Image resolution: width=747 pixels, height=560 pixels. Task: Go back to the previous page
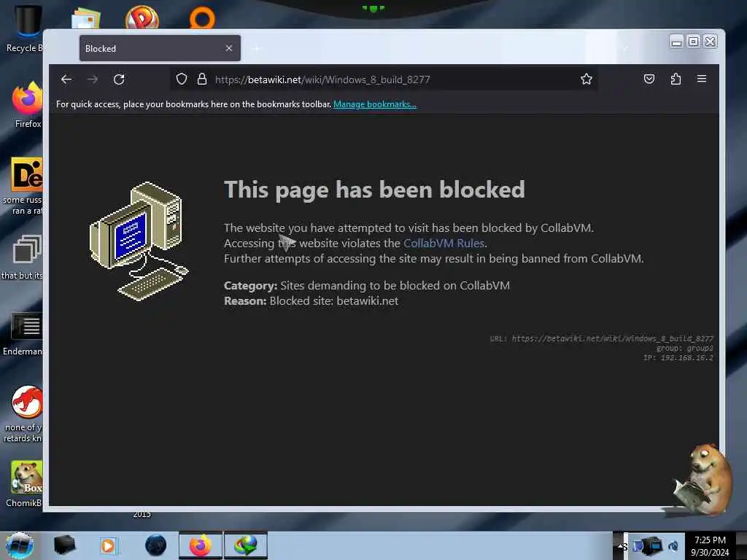(66, 79)
